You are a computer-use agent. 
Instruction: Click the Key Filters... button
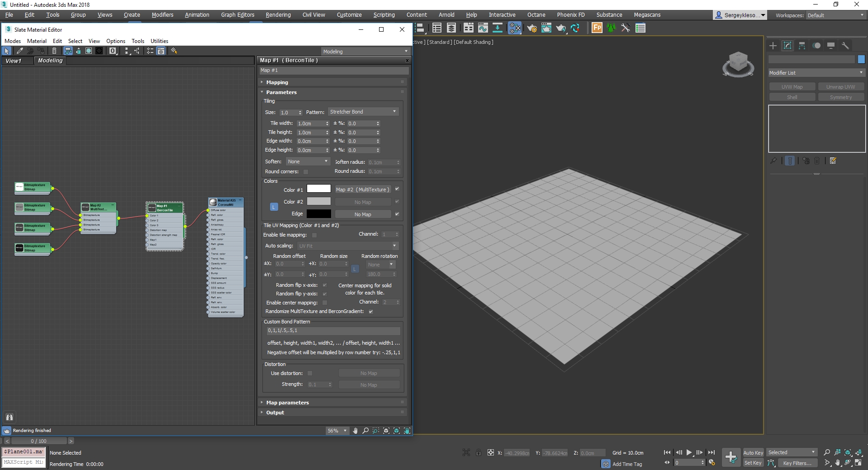click(x=797, y=463)
